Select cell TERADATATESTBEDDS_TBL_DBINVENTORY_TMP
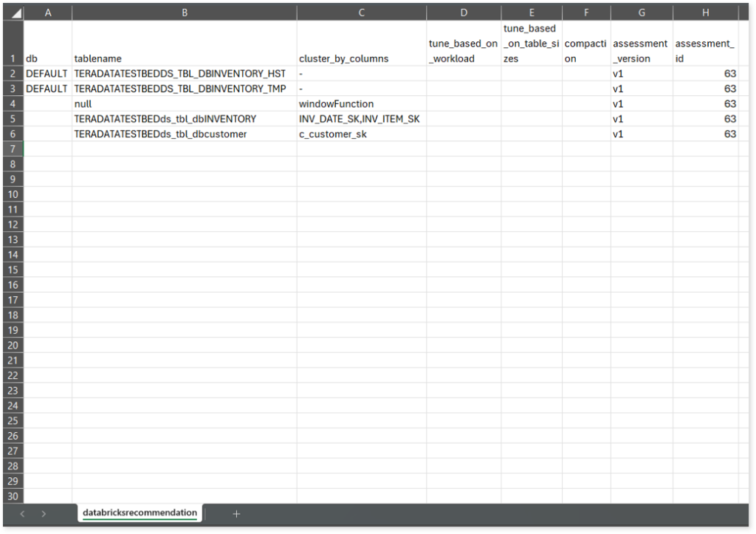756x534 pixels. [184, 89]
